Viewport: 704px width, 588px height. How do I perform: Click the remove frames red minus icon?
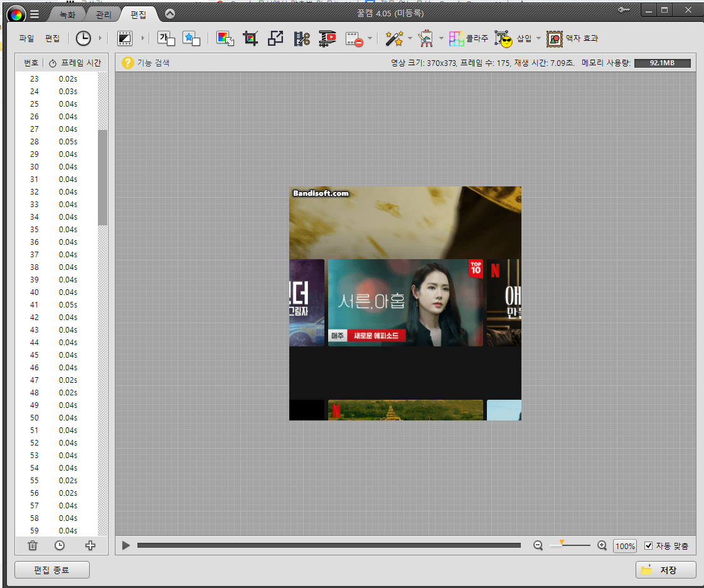(355, 39)
